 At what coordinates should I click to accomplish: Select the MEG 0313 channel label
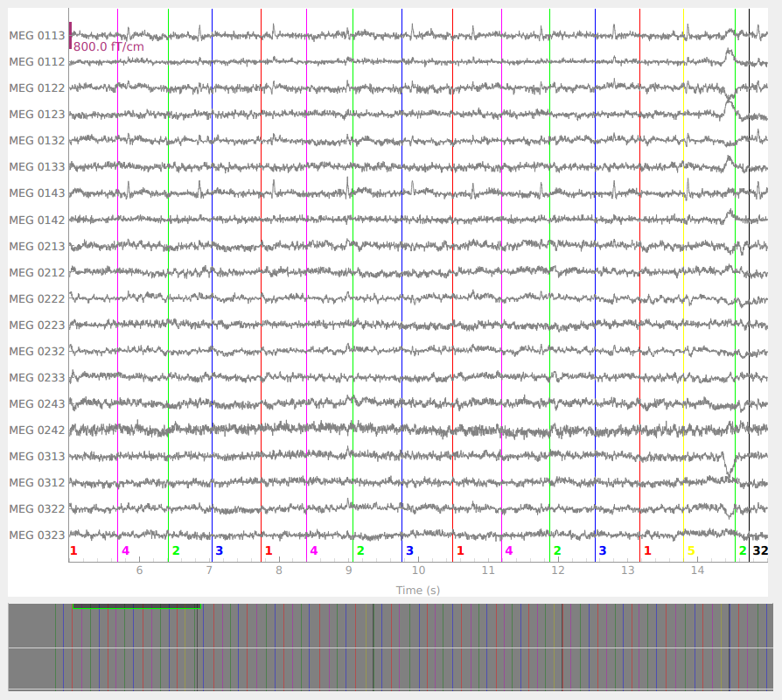tap(37, 456)
